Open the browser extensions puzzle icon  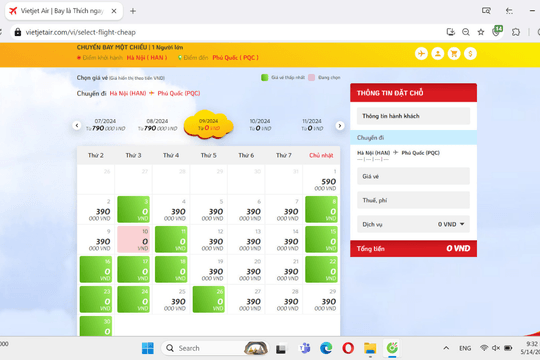516,32
